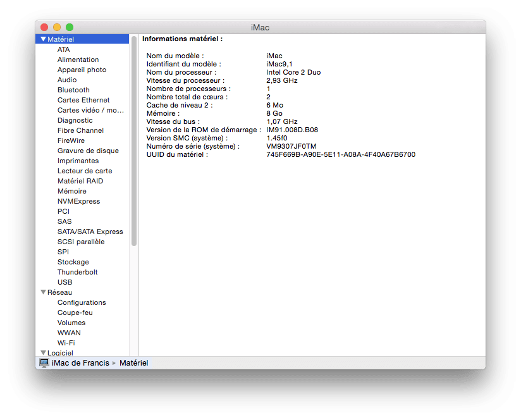Select Bluetooth in hardware list
This screenshot has width=521, height=420.
[x=73, y=90]
